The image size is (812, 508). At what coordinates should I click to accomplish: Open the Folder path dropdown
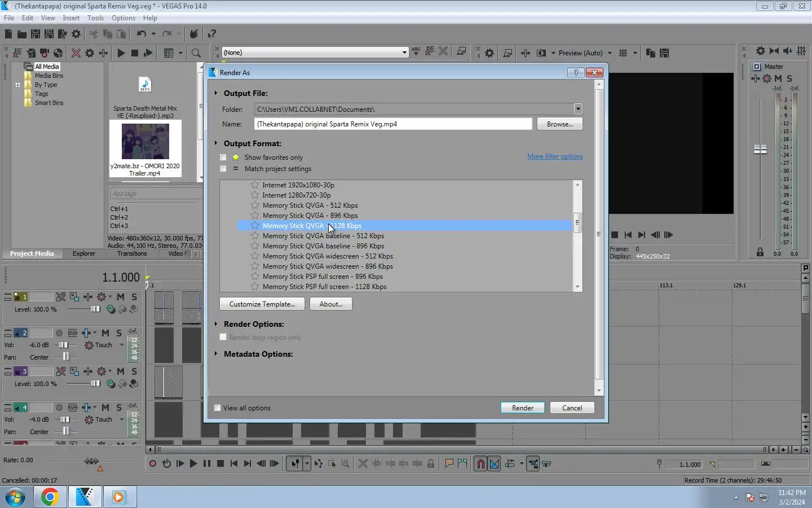tap(578, 109)
